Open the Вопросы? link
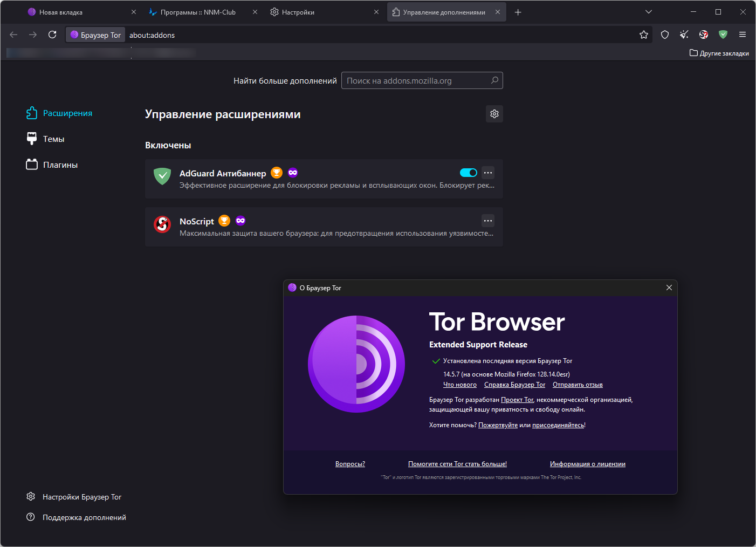Screen dimensions: 756x547 click(x=350, y=464)
